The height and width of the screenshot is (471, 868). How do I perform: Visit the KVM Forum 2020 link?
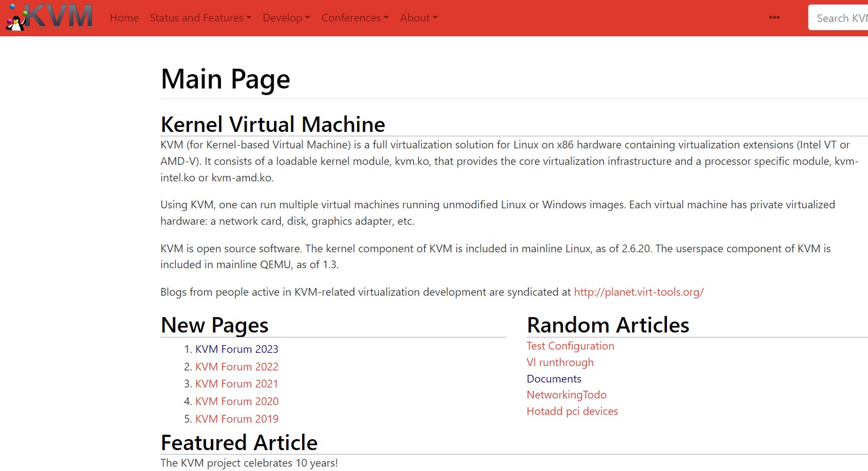[237, 401]
